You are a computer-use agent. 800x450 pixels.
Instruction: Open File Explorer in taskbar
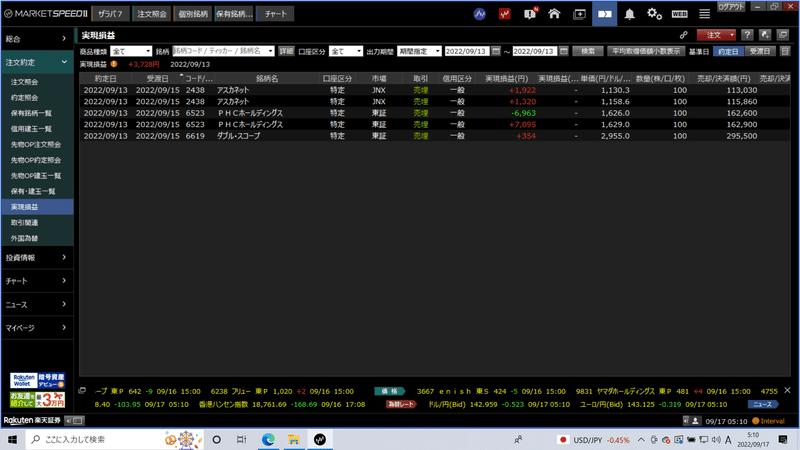point(293,439)
